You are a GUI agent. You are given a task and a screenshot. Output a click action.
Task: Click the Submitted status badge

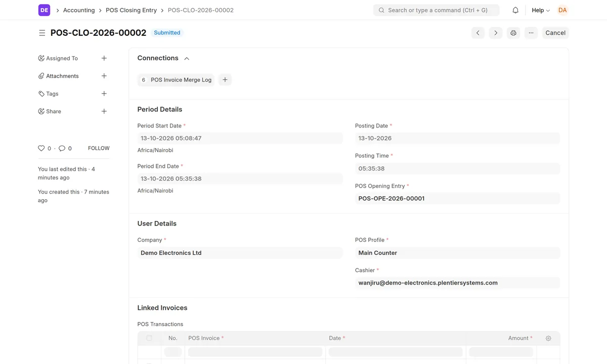click(x=167, y=33)
